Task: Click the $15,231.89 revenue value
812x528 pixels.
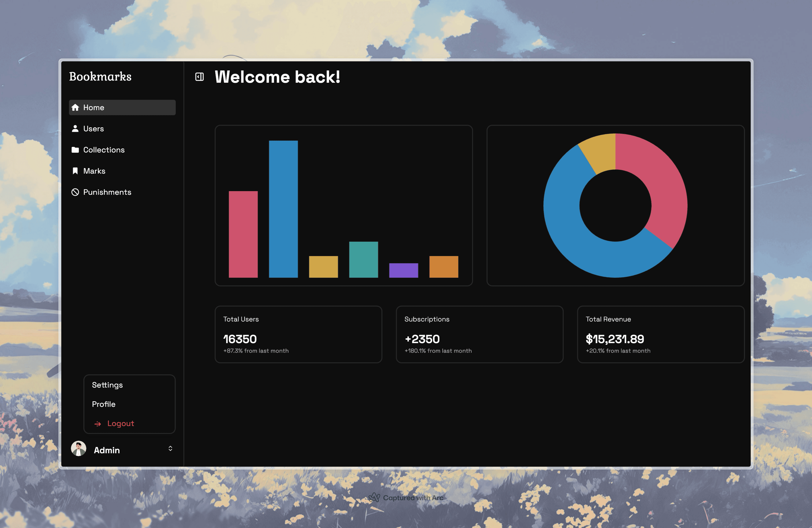Action: coord(615,339)
